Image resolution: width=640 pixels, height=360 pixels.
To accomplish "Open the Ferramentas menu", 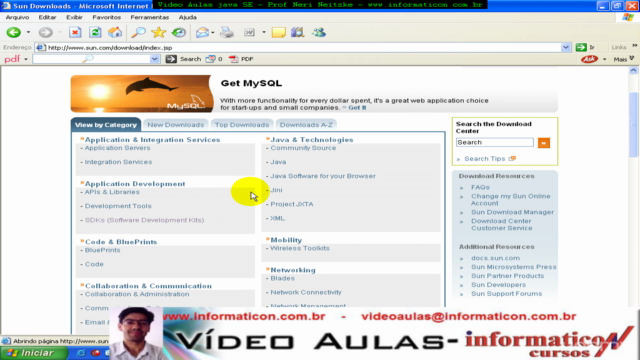I will click(x=149, y=17).
